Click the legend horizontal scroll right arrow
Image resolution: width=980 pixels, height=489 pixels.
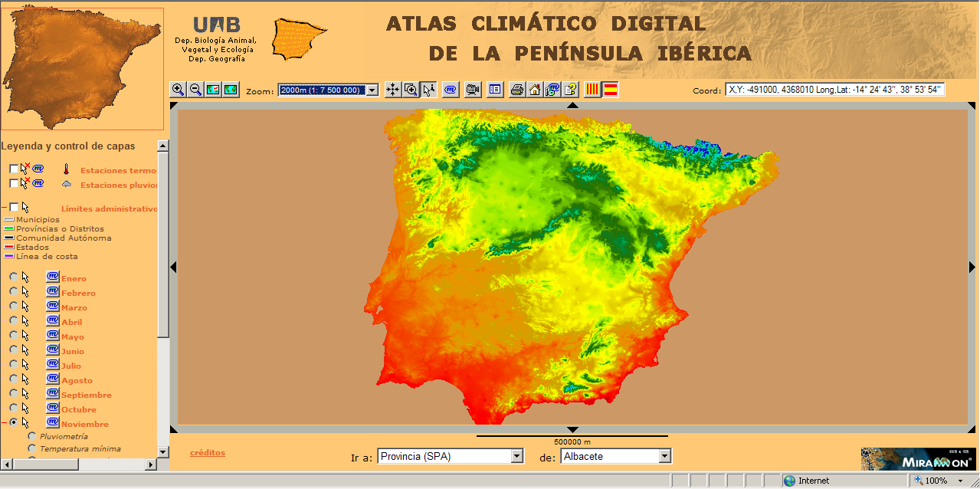151,464
